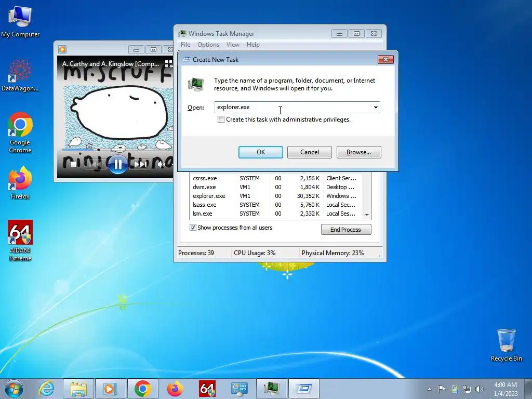The width and height of the screenshot is (532, 399).
Task: Mute the Media Player volume
Action: click(x=162, y=164)
